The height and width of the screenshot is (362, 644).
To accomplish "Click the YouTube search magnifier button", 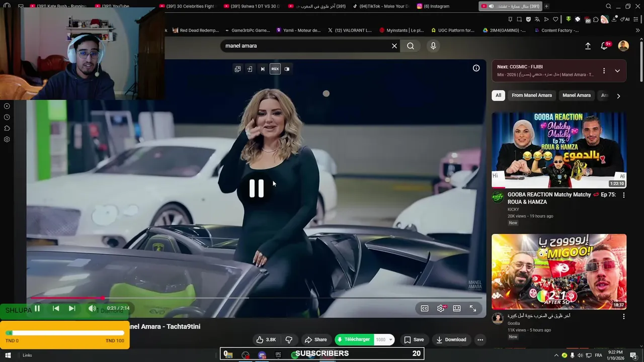I will (x=411, y=46).
